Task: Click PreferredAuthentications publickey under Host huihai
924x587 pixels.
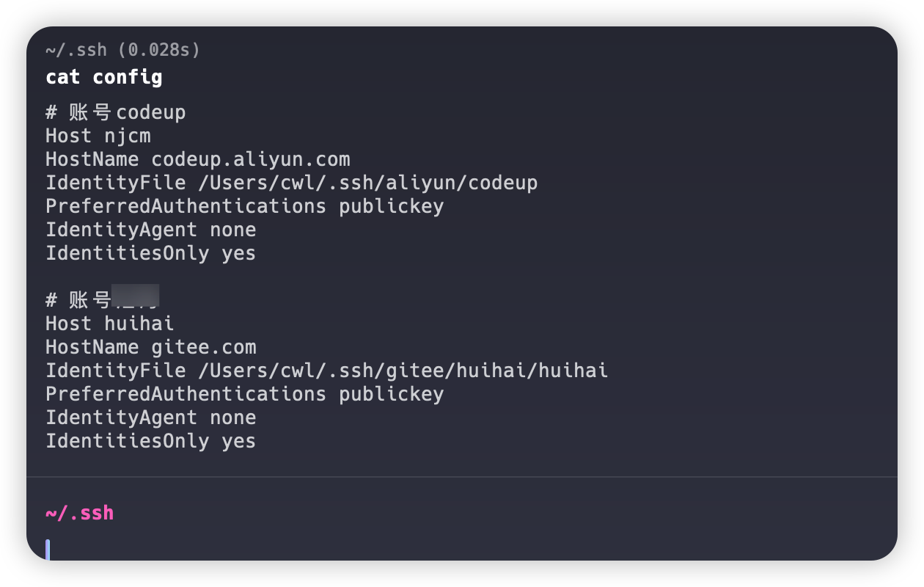Action: pos(244,394)
